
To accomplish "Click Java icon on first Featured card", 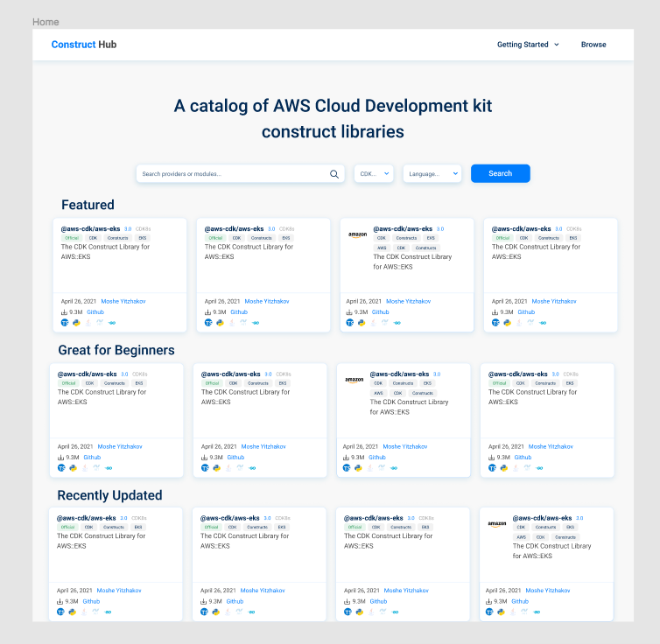I will [x=88, y=323].
